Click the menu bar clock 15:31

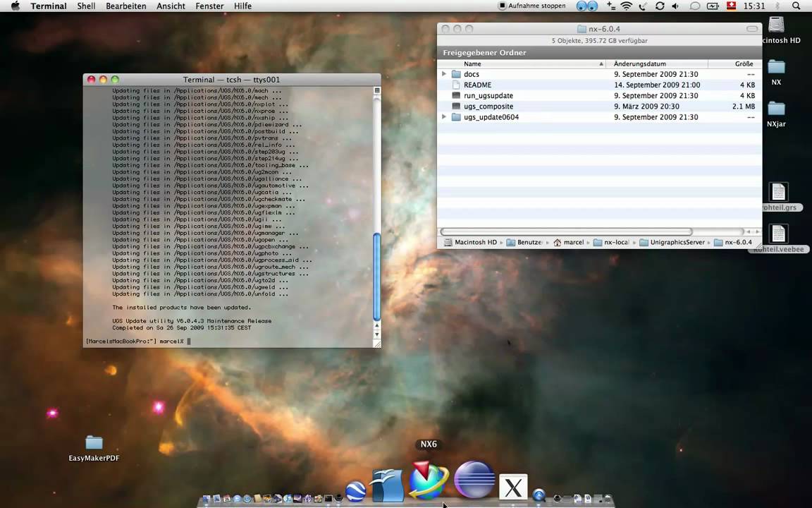[754, 6]
